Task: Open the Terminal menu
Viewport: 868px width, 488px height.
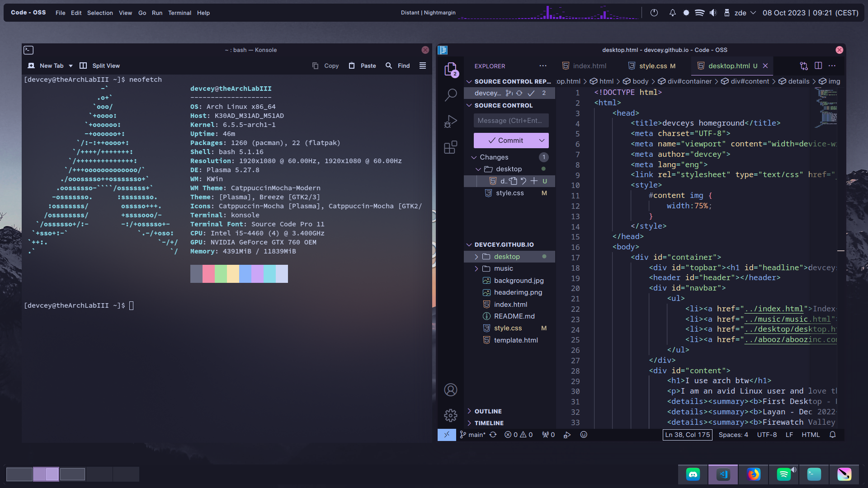Action: (179, 13)
